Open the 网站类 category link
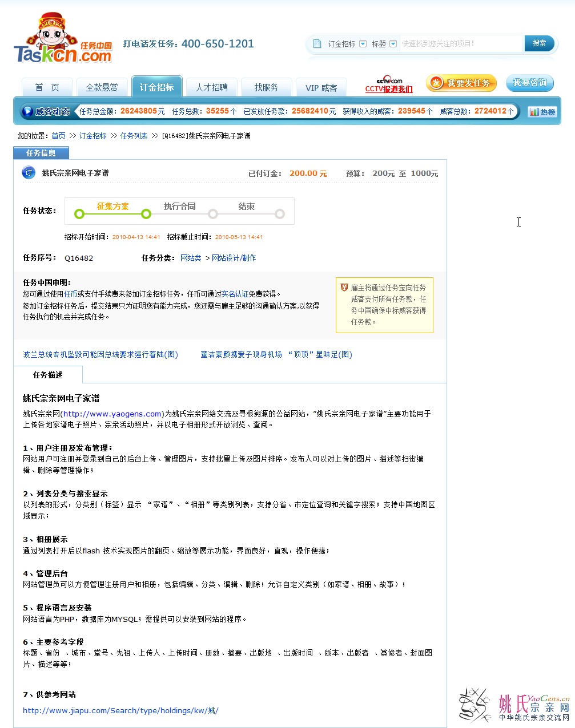 [x=191, y=258]
